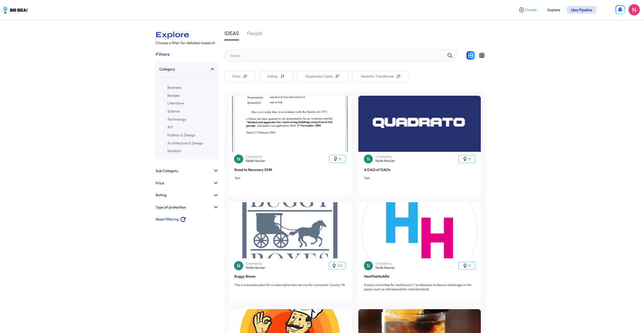This screenshot has width=644, height=333.
Task: Check the Recipes category filter
Action: tap(161, 95)
